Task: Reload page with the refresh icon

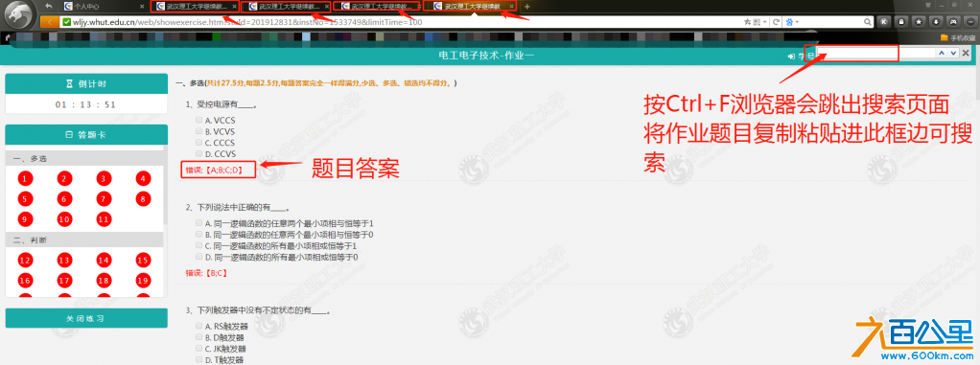Action: point(777,22)
